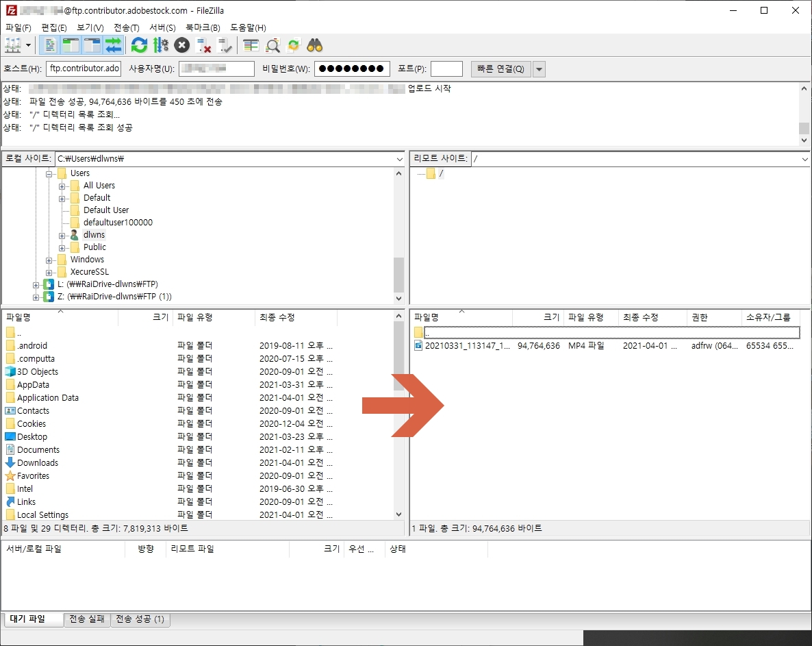Screen dimensions: 812x646
Task: Click the port input field
Action: 446,69
